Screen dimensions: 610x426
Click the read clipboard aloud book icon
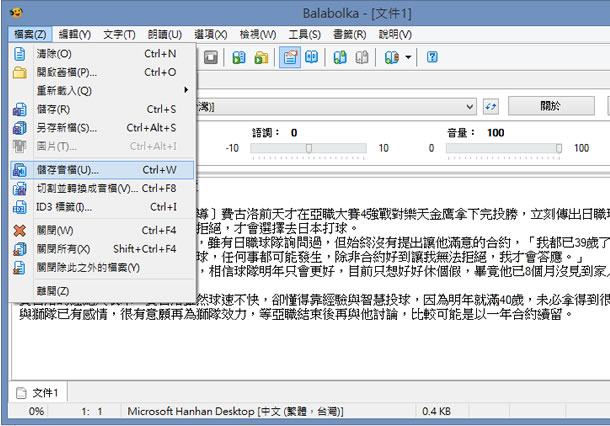239,58
